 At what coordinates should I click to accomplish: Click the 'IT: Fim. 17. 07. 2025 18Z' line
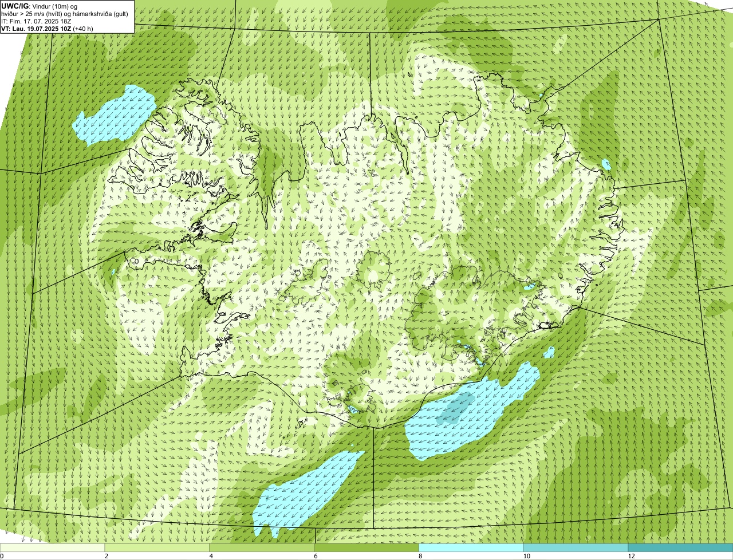tap(36, 21)
